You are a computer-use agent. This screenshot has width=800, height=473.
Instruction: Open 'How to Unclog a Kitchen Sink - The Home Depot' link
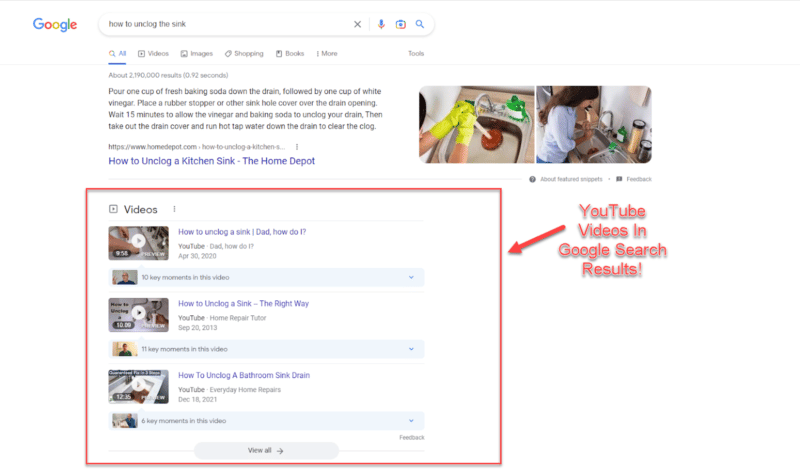(211, 161)
